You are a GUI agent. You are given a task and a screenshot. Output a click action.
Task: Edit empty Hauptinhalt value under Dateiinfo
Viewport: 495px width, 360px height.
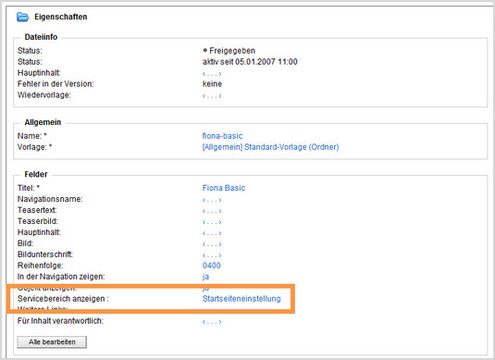click(x=212, y=74)
